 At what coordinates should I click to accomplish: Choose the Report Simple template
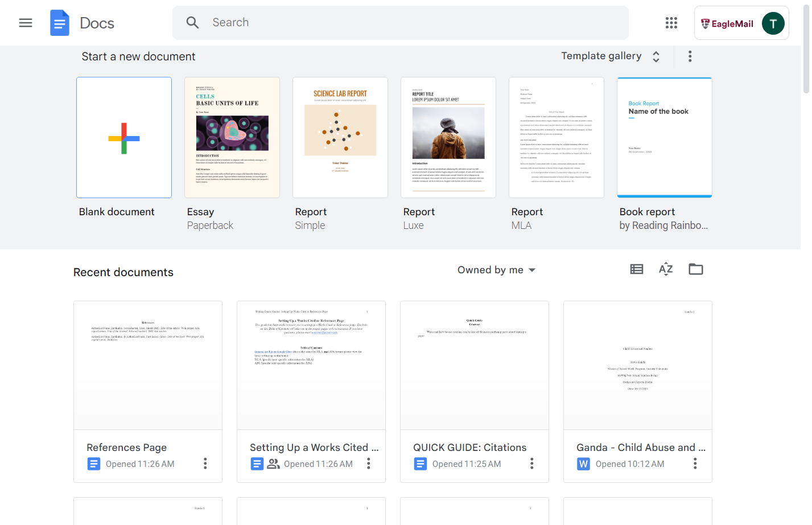tap(340, 138)
